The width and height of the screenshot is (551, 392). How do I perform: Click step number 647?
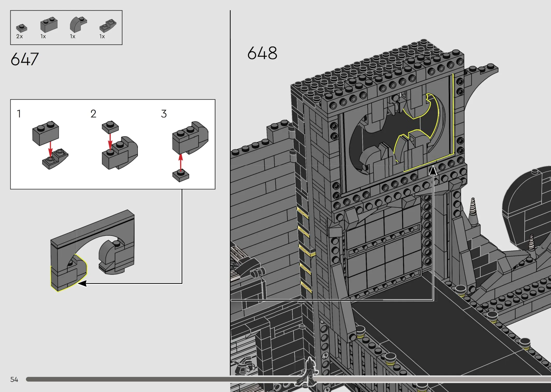(25, 59)
